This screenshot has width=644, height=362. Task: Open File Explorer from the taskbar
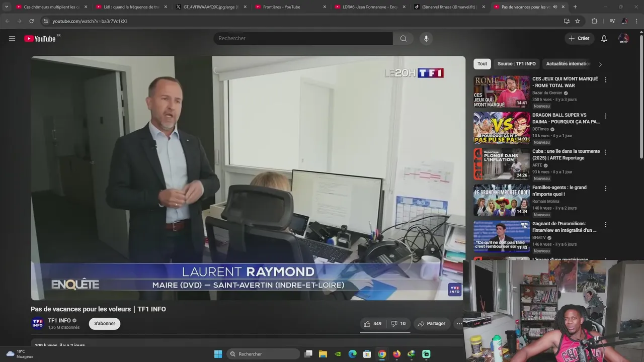(x=323, y=354)
